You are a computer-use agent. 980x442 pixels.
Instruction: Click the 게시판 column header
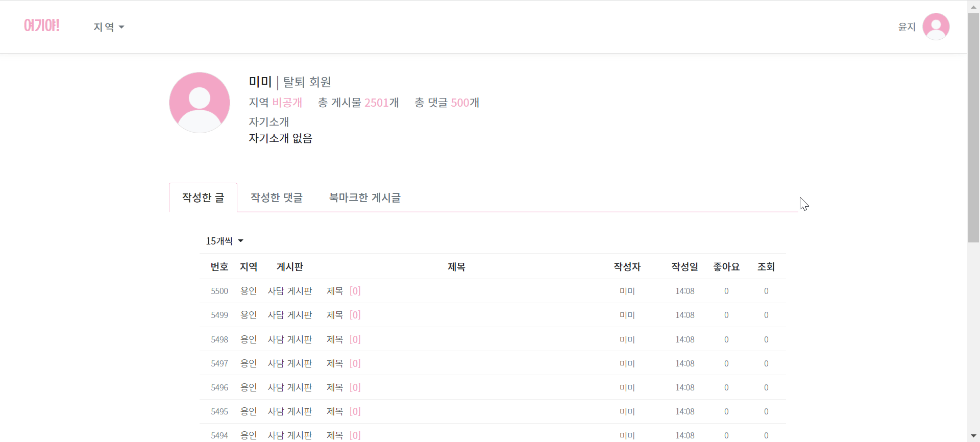[x=290, y=266]
